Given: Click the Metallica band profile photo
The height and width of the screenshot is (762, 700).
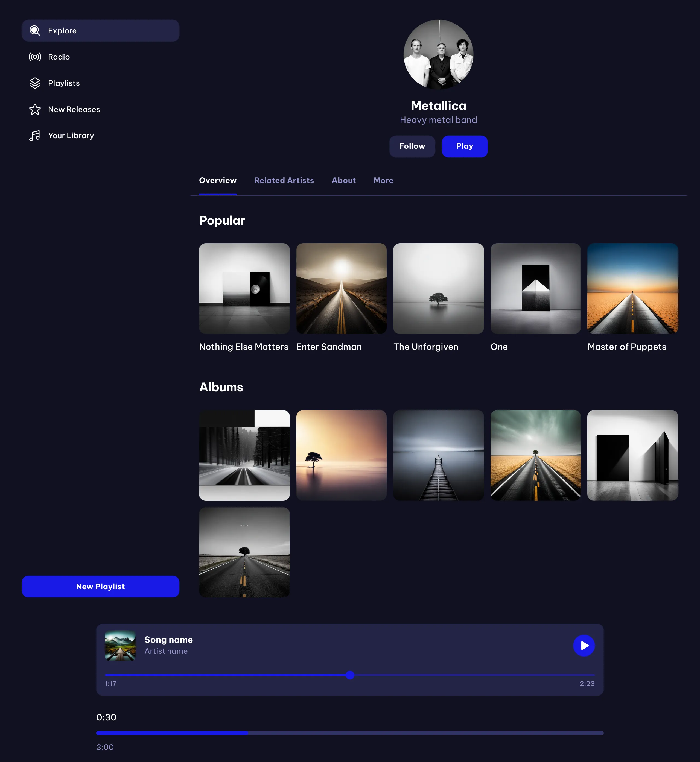Looking at the screenshot, I should pyautogui.click(x=438, y=54).
